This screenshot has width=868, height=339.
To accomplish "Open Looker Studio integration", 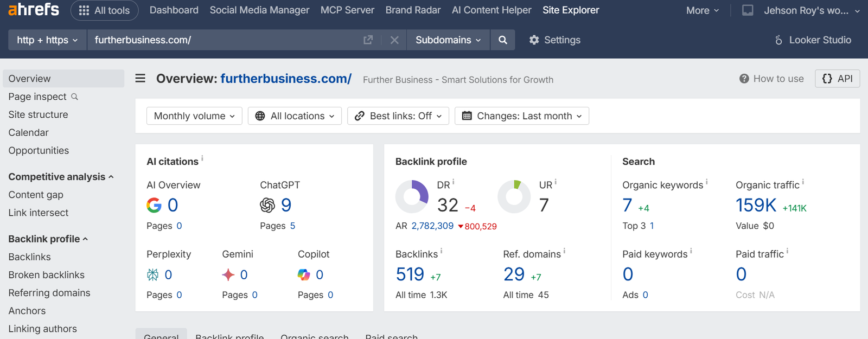I will (812, 40).
